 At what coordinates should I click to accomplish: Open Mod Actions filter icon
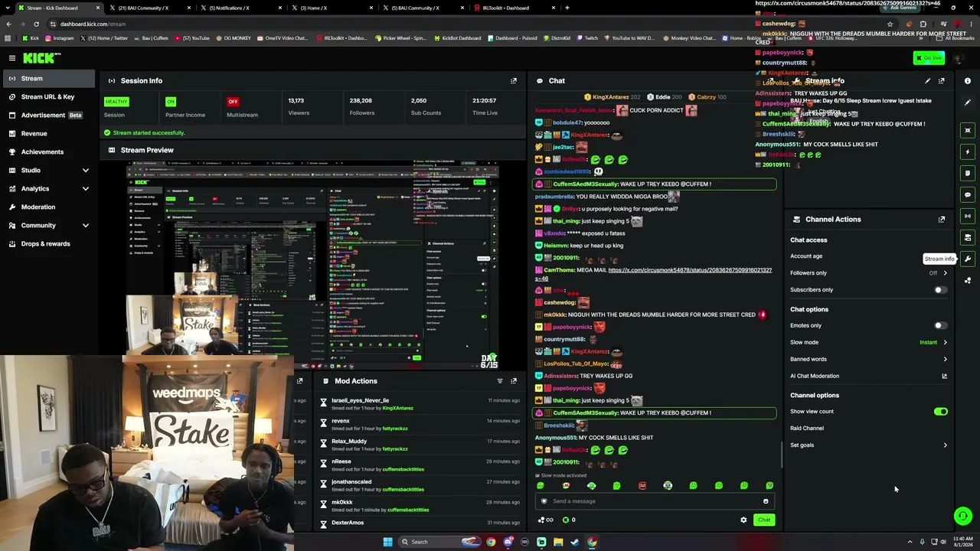(x=500, y=380)
